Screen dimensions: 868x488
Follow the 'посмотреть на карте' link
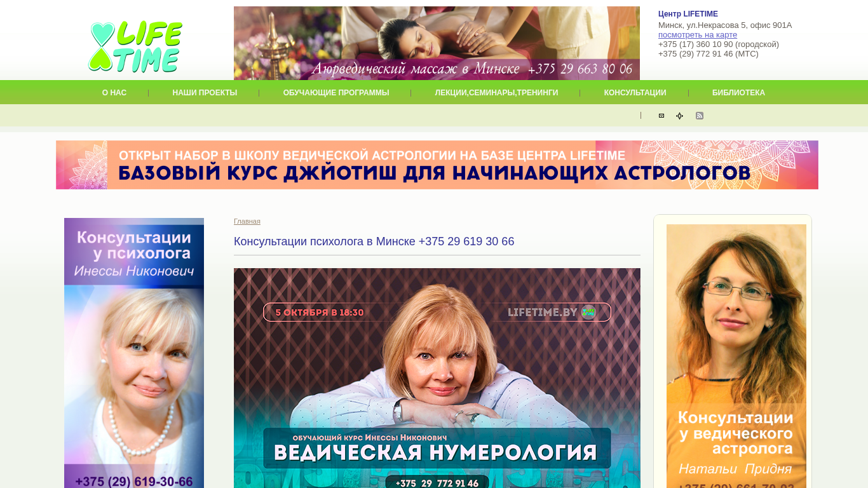coord(698,35)
